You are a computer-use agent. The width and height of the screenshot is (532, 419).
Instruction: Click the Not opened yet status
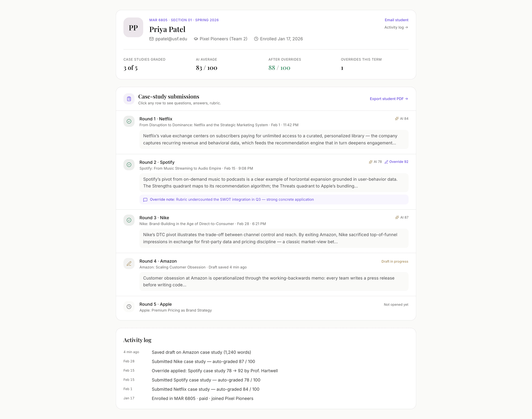click(396, 305)
